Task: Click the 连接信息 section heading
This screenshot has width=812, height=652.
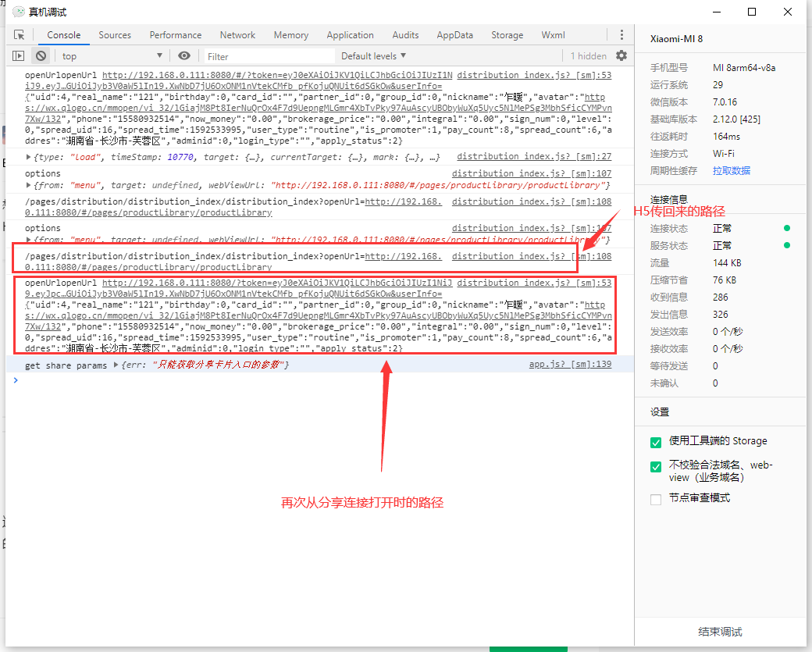Action: tap(668, 199)
